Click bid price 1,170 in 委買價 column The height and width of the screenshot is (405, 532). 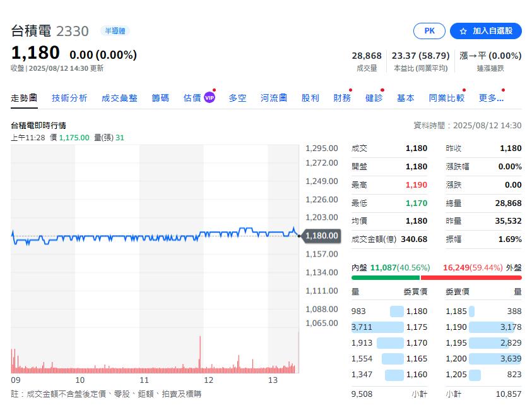coord(417,343)
